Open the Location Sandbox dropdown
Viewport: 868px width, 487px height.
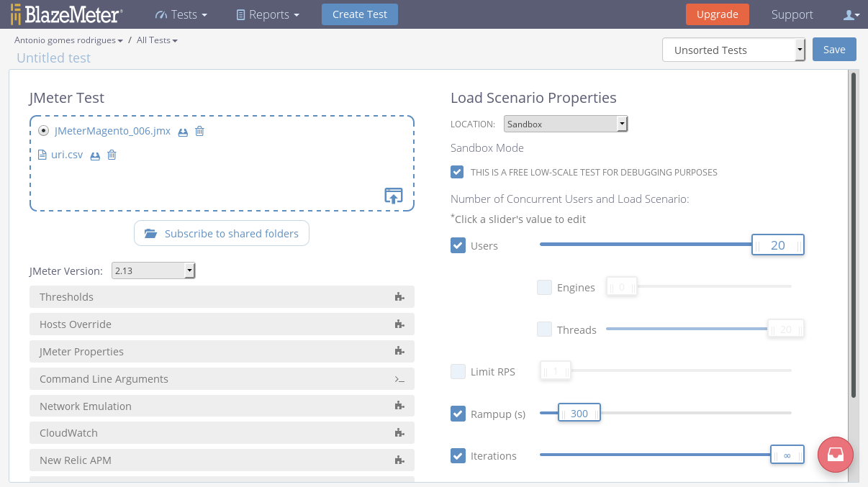[x=566, y=124]
